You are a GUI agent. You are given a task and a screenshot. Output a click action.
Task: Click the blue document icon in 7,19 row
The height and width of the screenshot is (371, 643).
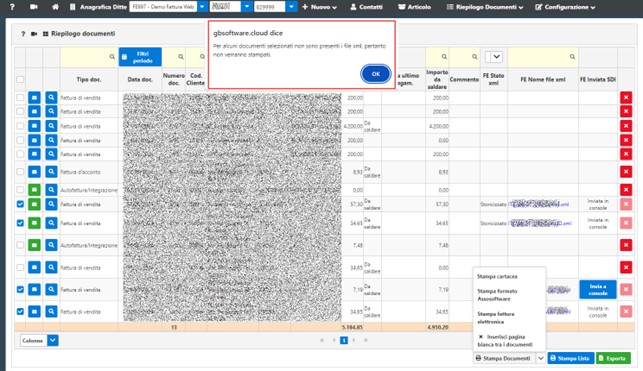[34, 289]
